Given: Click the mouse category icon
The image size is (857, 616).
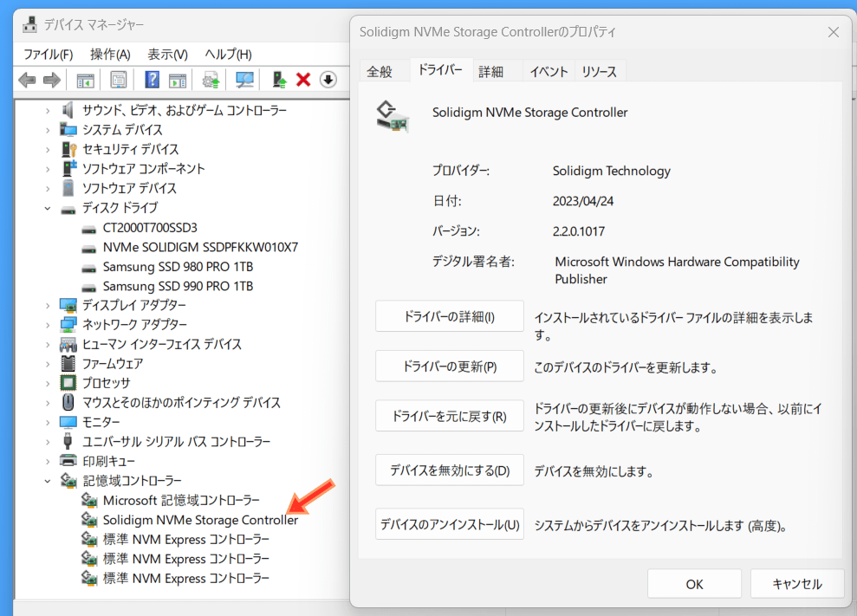Looking at the screenshot, I should click(68, 402).
